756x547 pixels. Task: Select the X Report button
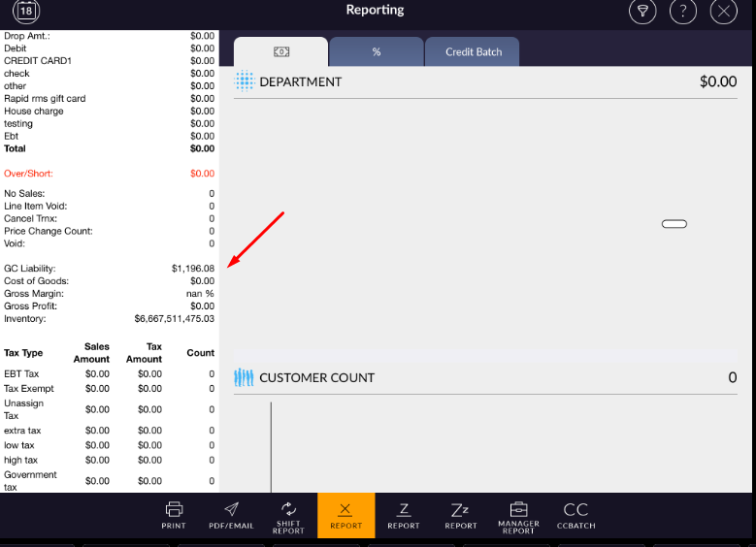point(345,515)
